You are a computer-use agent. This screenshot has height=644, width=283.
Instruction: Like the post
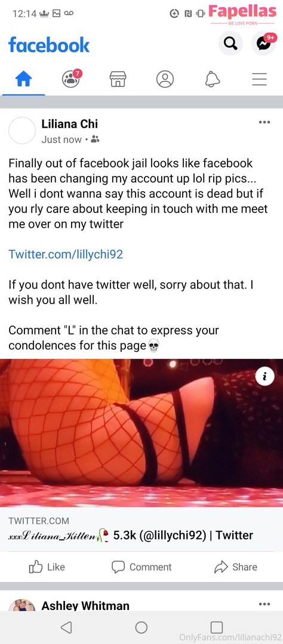(x=47, y=567)
